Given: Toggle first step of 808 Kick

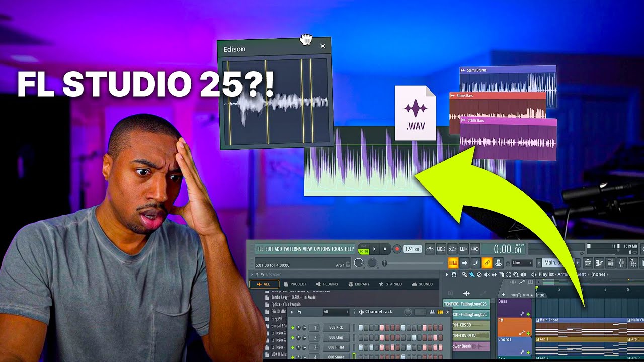Looking at the screenshot, I should 361,328.
